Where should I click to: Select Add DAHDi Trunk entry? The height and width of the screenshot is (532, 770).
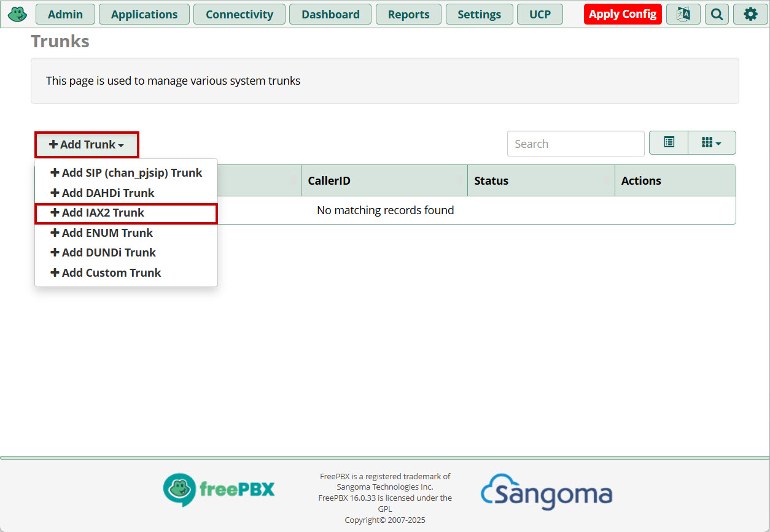click(x=103, y=193)
